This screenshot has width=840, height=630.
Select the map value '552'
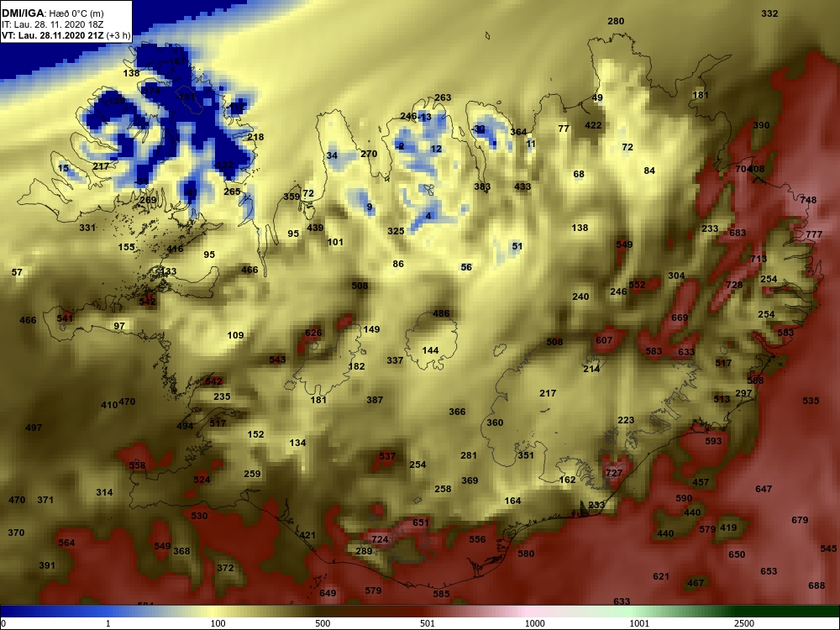pos(637,285)
